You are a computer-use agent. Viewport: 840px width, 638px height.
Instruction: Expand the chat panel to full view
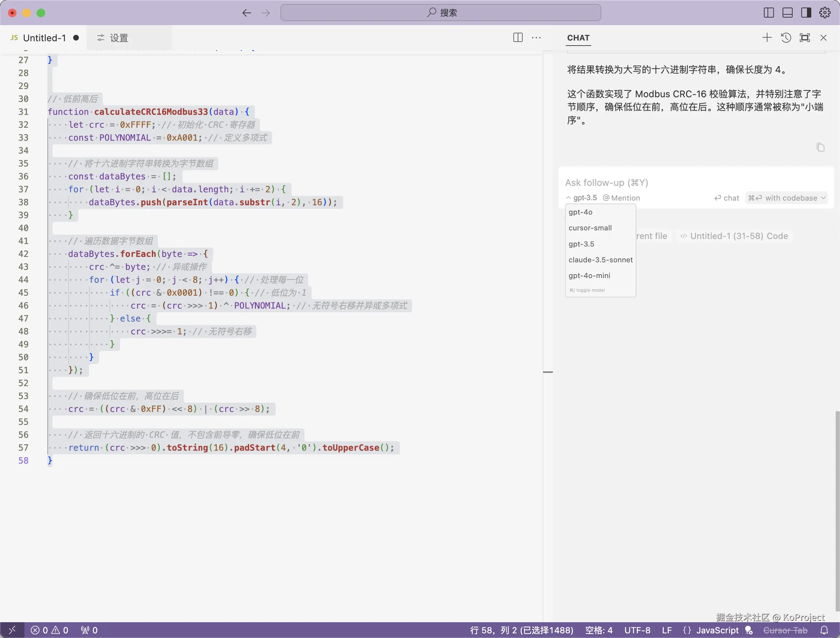[805, 38]
